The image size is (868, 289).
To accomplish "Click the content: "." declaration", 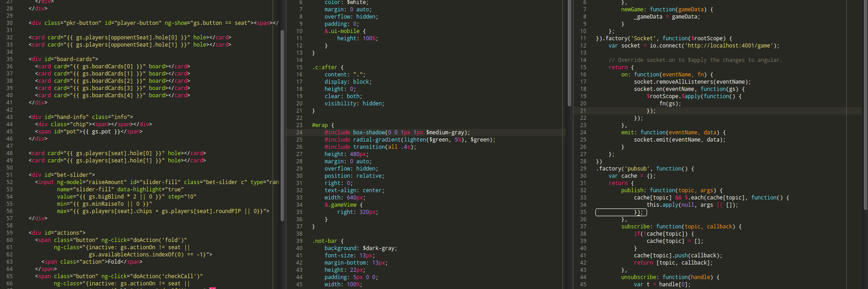I will click(345, 75).
